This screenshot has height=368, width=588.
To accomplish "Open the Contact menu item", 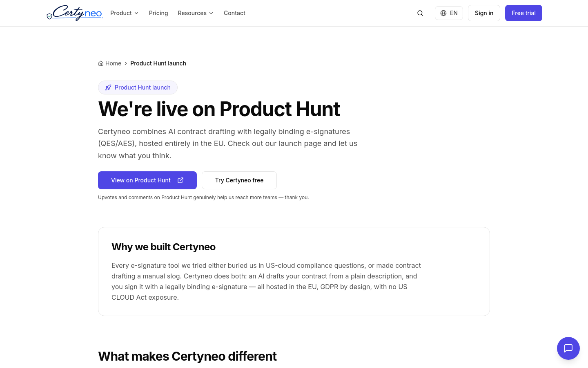I will (234, 13).
